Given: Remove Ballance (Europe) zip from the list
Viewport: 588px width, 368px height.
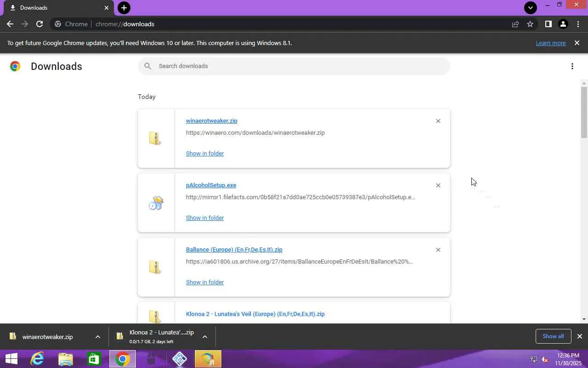Looking at the screenshot, I should point(438,250).
